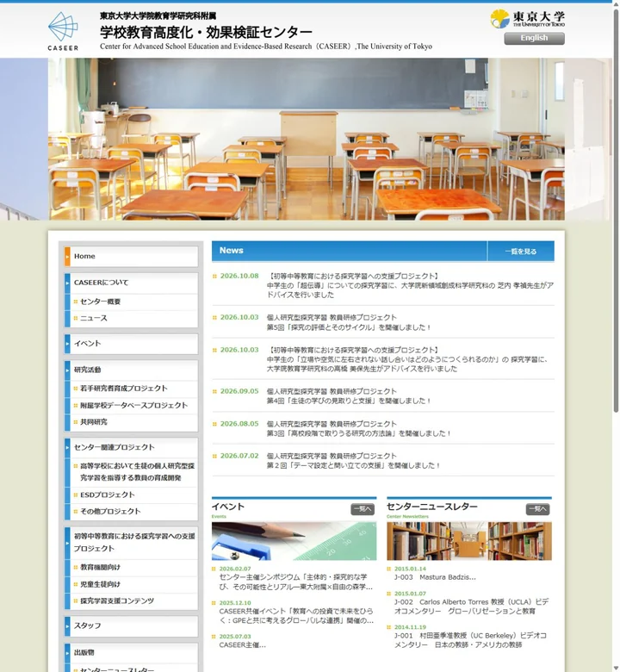Image resolution: width=620 pixels, height=672 pixels.
Task: Open event CASEER主催 dated 2025.07.03
Action: coord(243,645)
